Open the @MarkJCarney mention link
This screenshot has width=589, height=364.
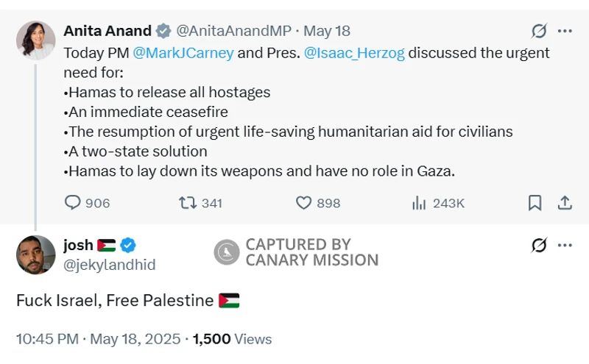(183, 54)
